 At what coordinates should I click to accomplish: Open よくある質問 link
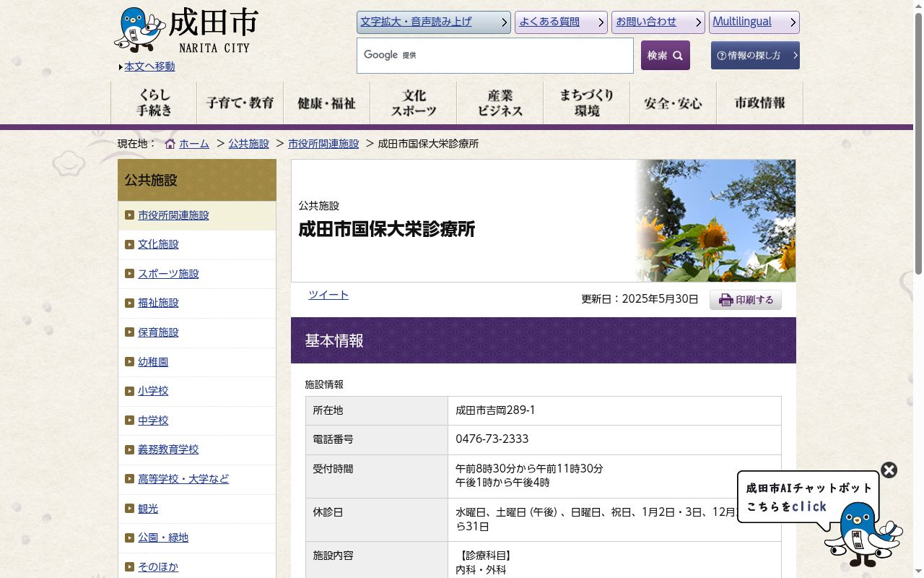(x=561, y=22)
